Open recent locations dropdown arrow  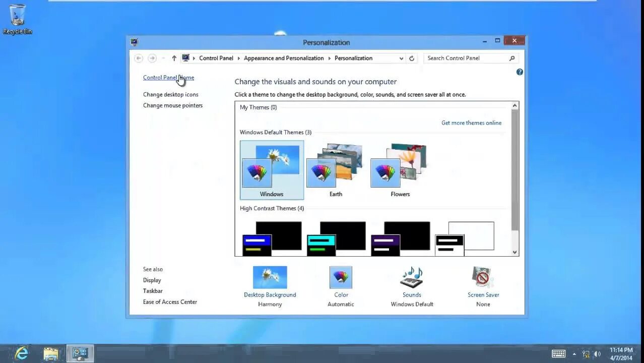163,58
